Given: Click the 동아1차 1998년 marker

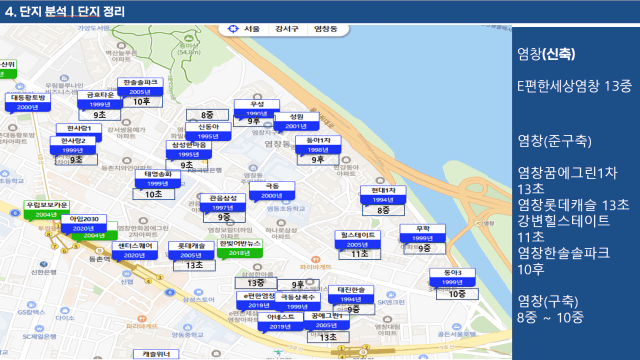Looking at the screenshot, I should click(318, 145).
